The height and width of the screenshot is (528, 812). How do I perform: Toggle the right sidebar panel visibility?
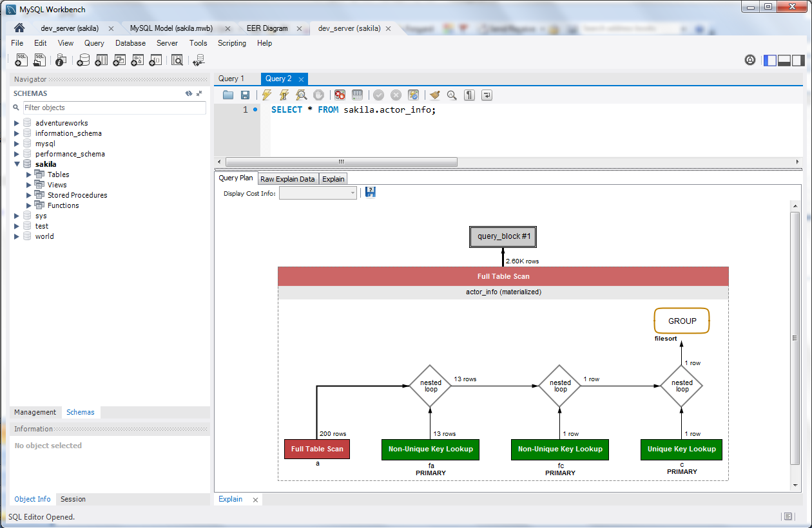[x=798, y=61]
